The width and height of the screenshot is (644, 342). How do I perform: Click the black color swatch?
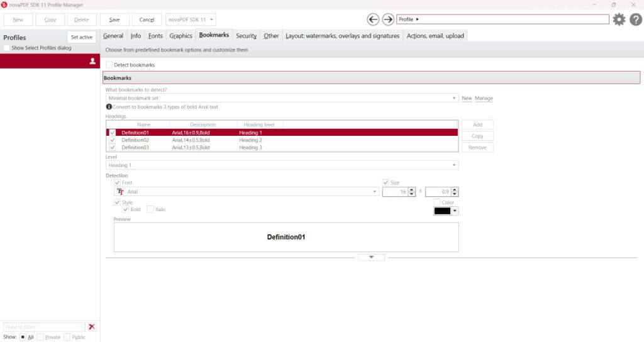point(442,211)
